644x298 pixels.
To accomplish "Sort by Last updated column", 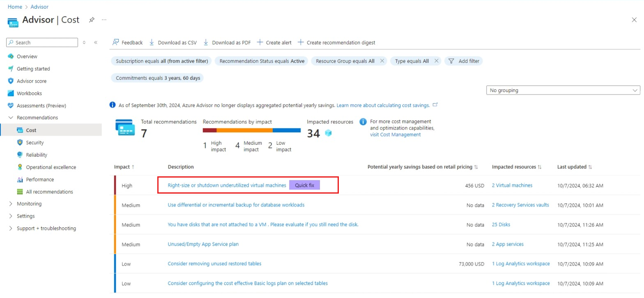I will [x=575, y=167].
